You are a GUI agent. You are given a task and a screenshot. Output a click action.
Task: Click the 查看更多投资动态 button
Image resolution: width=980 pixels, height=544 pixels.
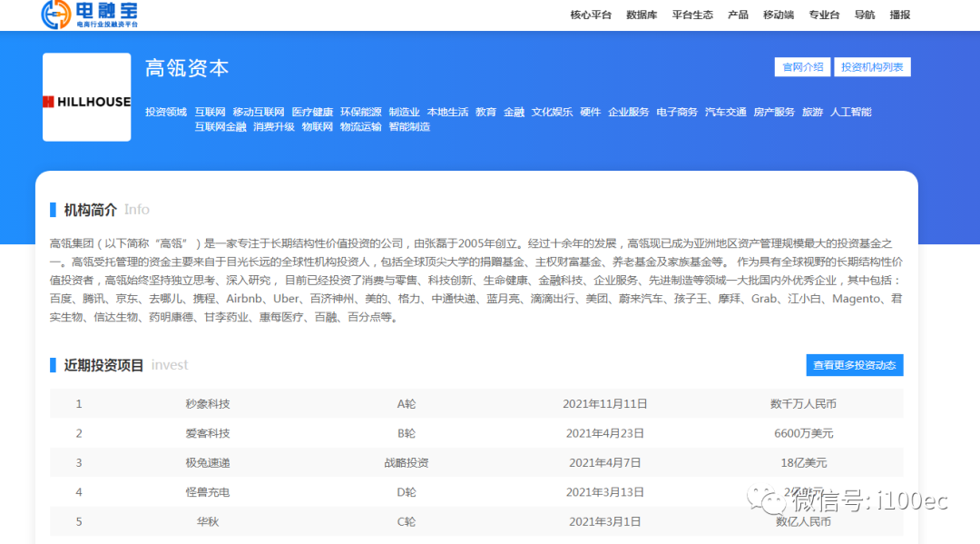point(855,365)
